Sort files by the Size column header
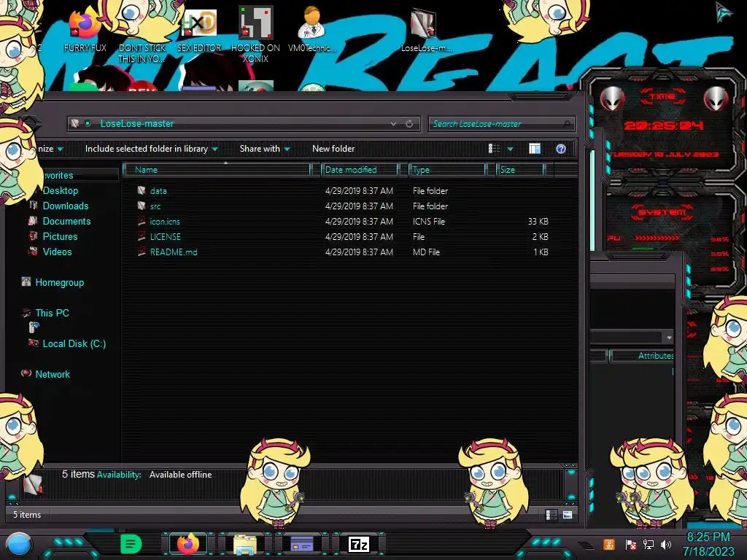747x560 pixels. pyautogui.click(x=520, y=170)
